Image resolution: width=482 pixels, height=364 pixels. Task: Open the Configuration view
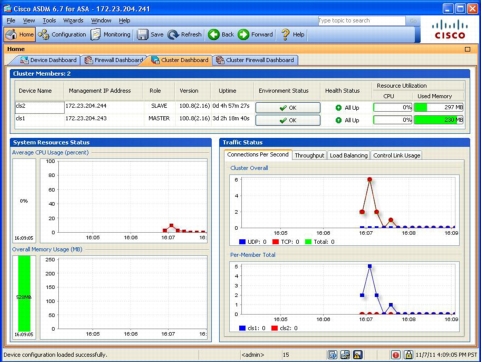[62, 34]
